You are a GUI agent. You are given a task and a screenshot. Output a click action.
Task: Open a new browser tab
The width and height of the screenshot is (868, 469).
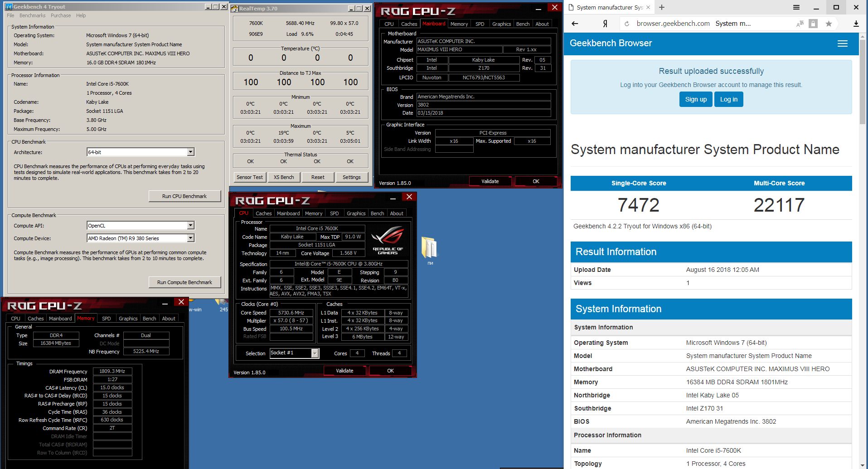pyautogui.click(x=662, y=7)
